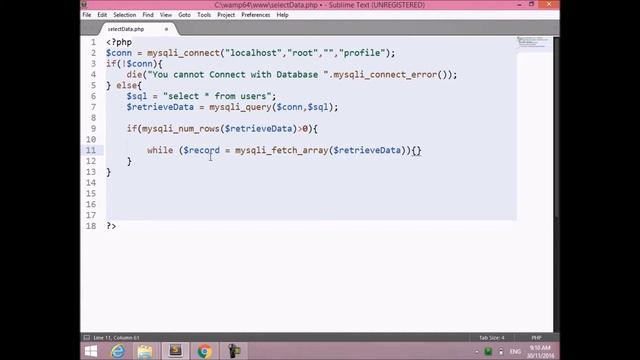Image resolution: width=640 pixels, height=360 pixels.
Task: Click line number 11 in gutter
Action: click(91, 150)
